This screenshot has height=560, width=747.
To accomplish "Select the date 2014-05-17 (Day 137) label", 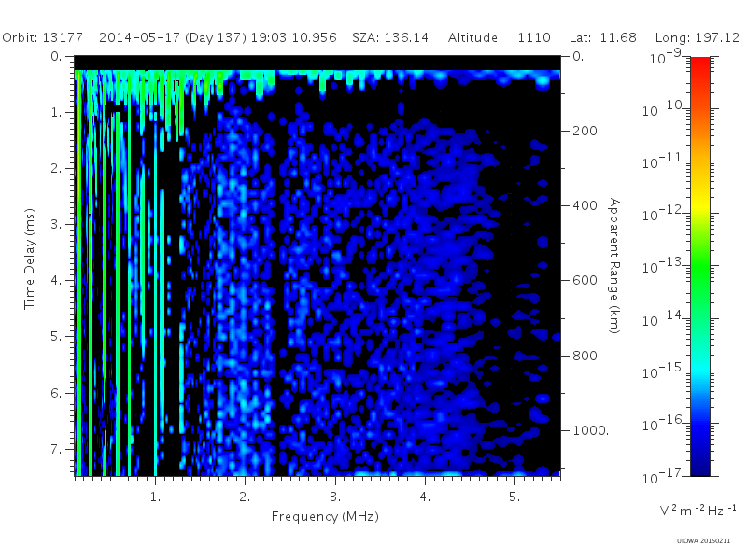I will pos(173,37).
